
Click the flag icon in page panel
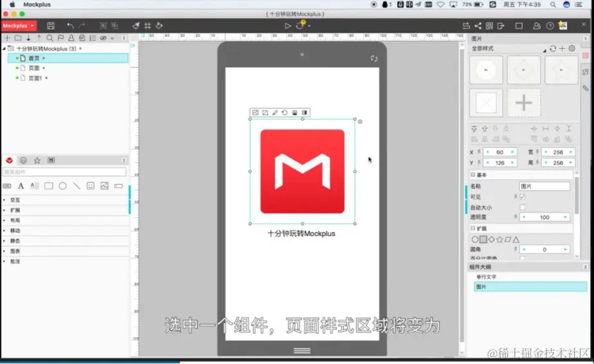point(60,38)
